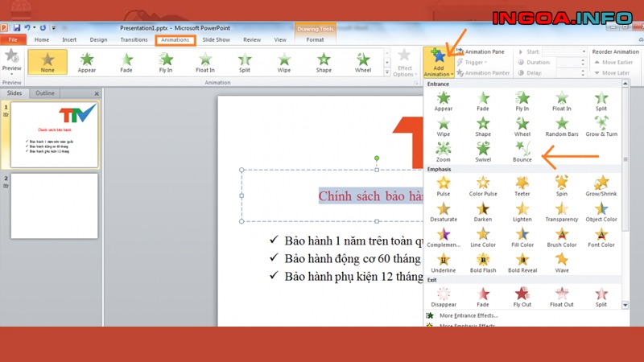Click More Entrance Effects link

469,315
